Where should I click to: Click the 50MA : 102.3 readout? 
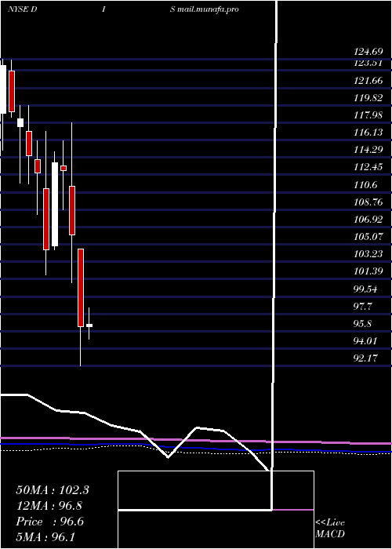click(x=53, y=490)
